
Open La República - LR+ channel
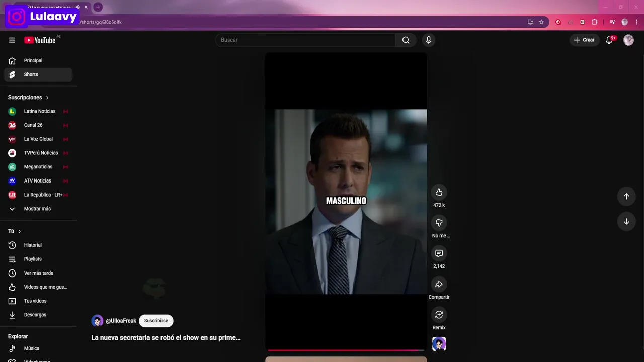pyautogui.click(x=38, y=195)
